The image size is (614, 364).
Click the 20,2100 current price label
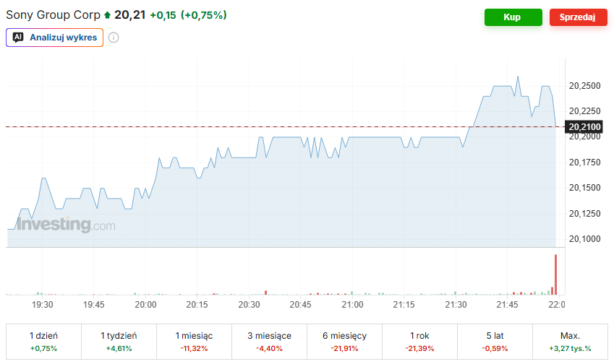[584, 126]
